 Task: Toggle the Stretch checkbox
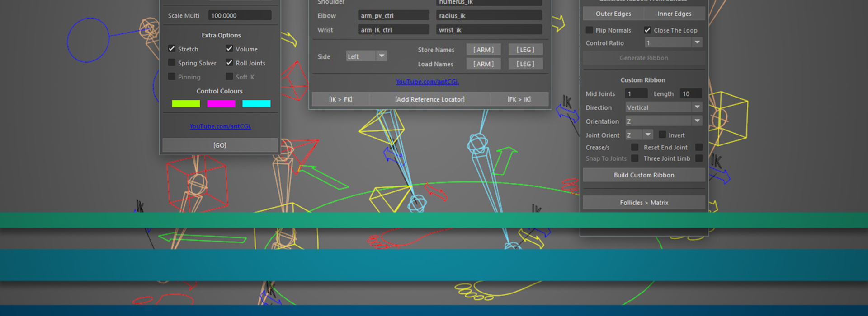pyautogui.click(x=172, y=49)
